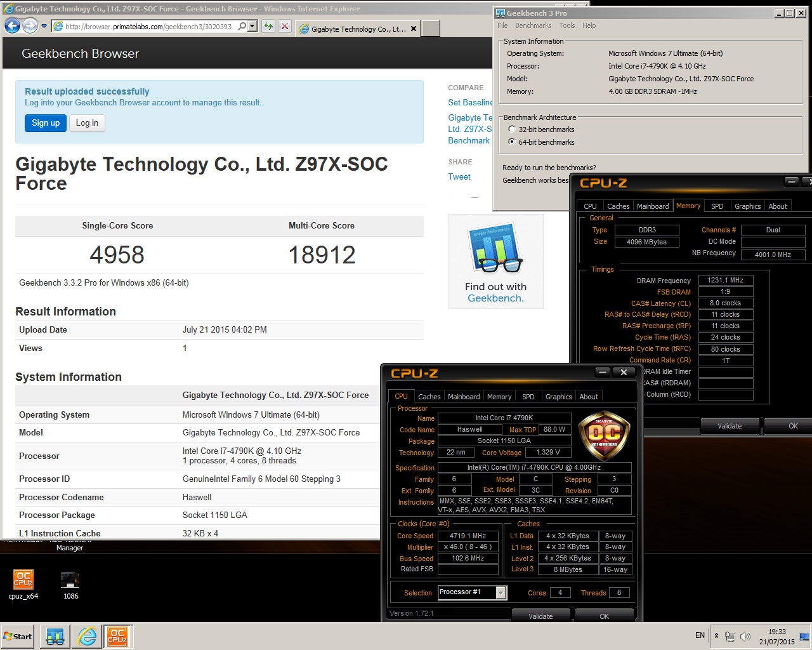The height and width of the screenshot is (650, 812).
Task: Select the 32-bit benchmarks radio button
Action: pos(512,129)
